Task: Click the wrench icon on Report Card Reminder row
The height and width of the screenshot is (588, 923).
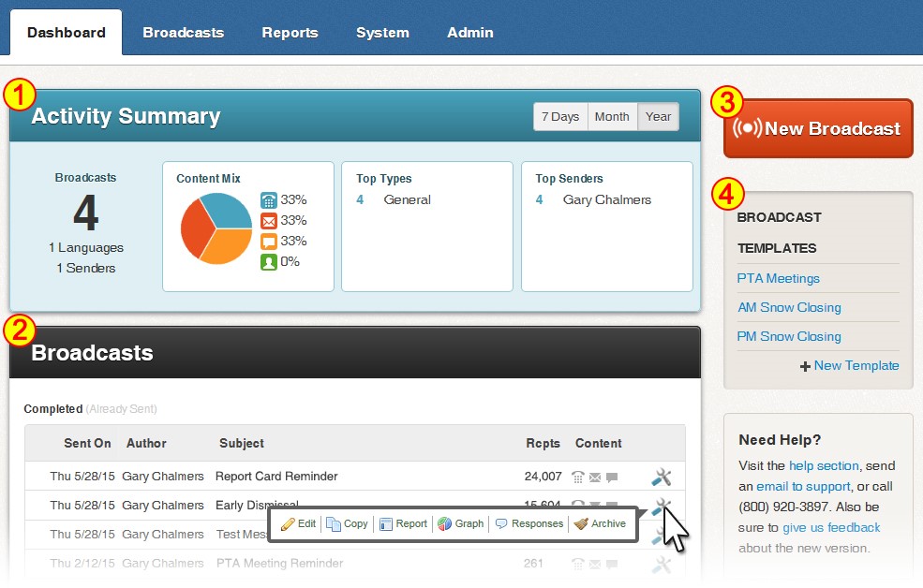Action: [x=662, y=477]
